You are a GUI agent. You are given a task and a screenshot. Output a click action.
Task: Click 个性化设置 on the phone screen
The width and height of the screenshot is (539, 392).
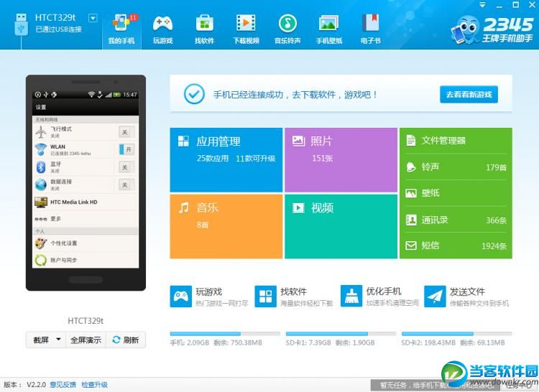point(86,243)
